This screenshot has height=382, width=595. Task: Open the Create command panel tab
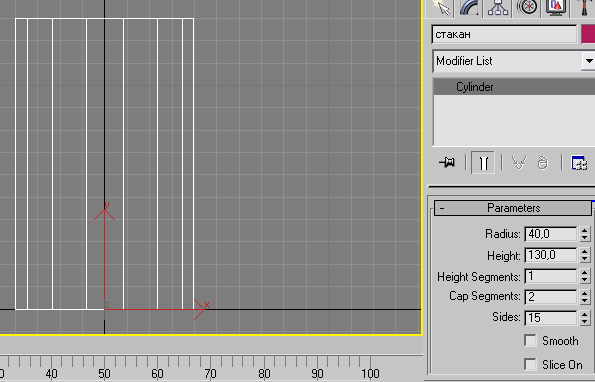click(x=440, y=8)
